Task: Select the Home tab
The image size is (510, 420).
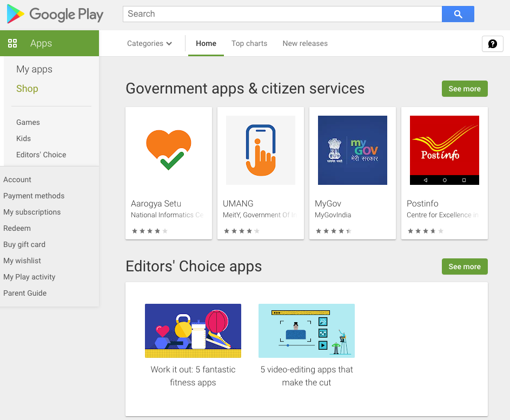Action: pos(206,44)
